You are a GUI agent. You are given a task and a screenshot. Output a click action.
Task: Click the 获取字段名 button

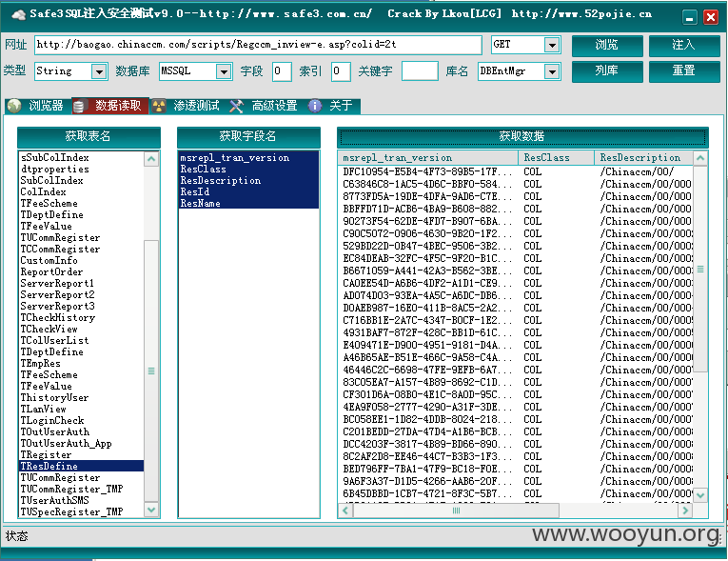coord(248,136)
